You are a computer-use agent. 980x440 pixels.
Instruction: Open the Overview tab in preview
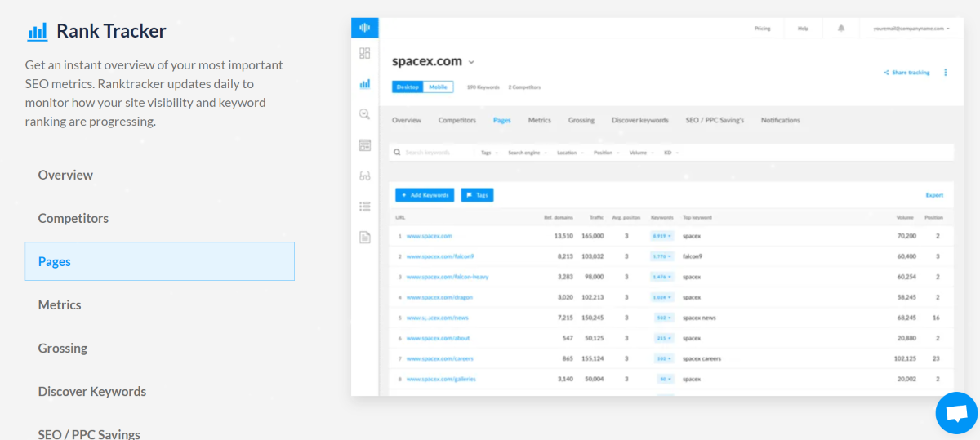pos(407,120)
